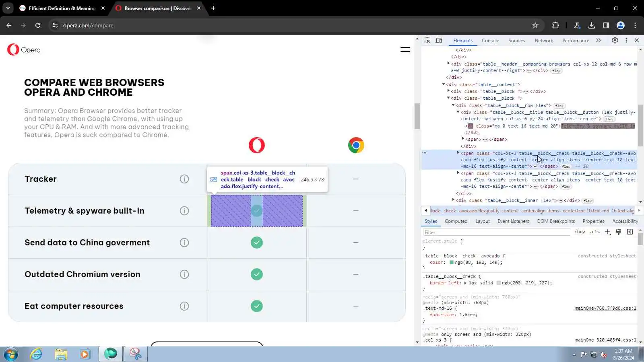The width and height of the screenshot is (644, 362).
Task: Open DevTools settings gear
Action: (615, 41)
